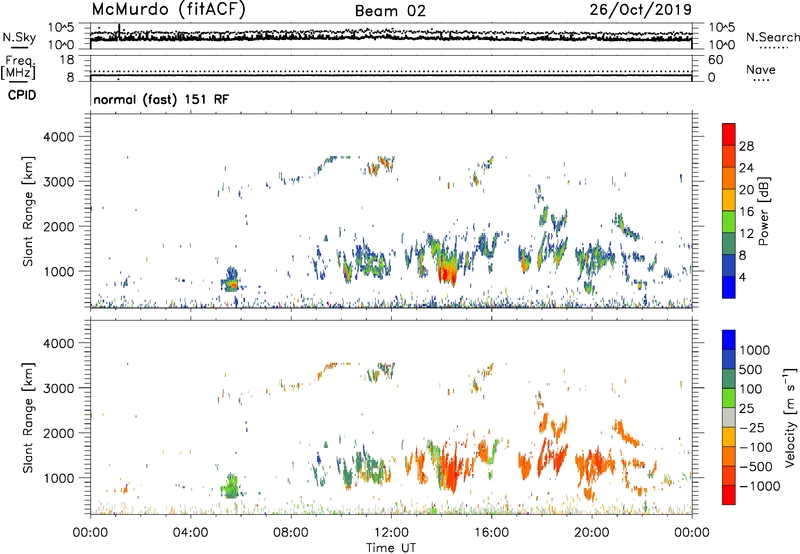Click the '16:00' time axis tick label
This screenshot has width=800, height=554.
tap(491, 533)
